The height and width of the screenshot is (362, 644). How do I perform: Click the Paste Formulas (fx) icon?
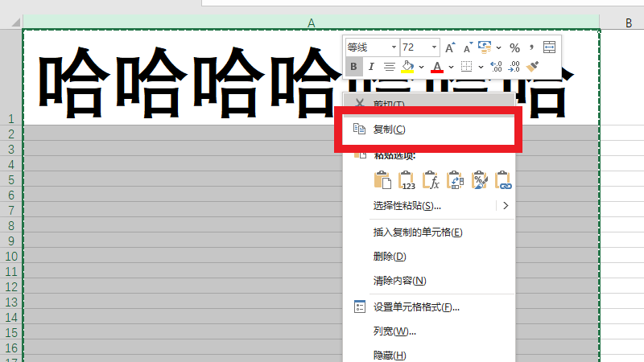[431, 180]
